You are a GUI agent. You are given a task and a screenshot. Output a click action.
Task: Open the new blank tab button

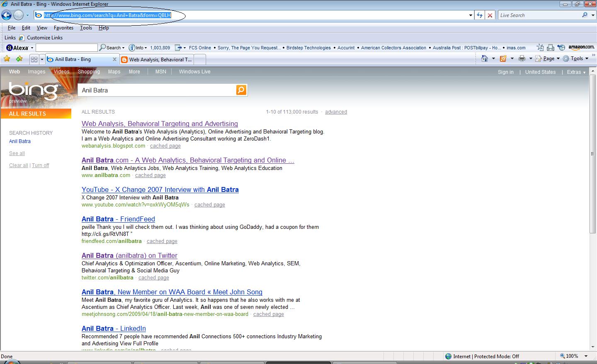[200, 60]
